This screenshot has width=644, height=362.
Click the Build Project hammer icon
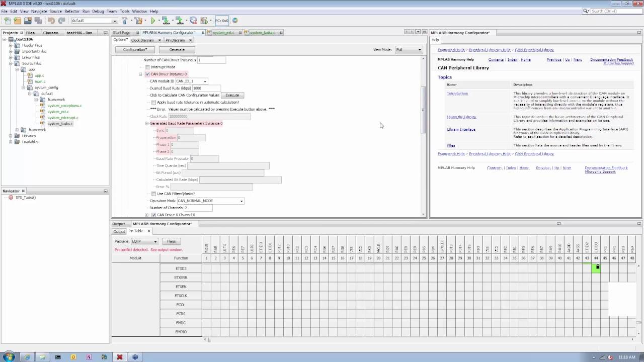[x=124, y=21]
